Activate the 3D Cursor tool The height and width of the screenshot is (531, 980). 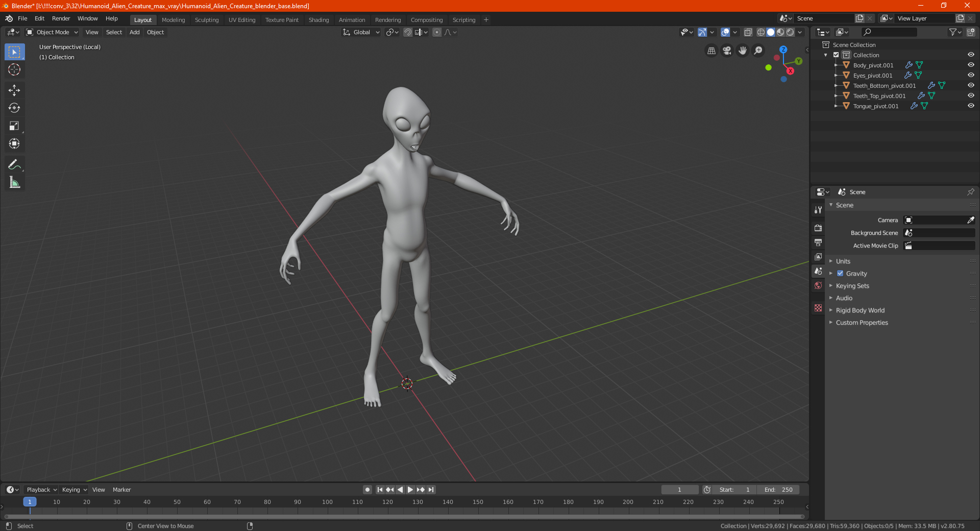tap(14, 70)
